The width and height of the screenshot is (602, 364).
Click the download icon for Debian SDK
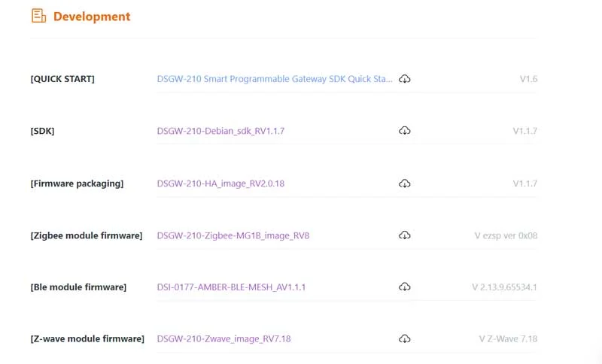(x=404, y=131)
